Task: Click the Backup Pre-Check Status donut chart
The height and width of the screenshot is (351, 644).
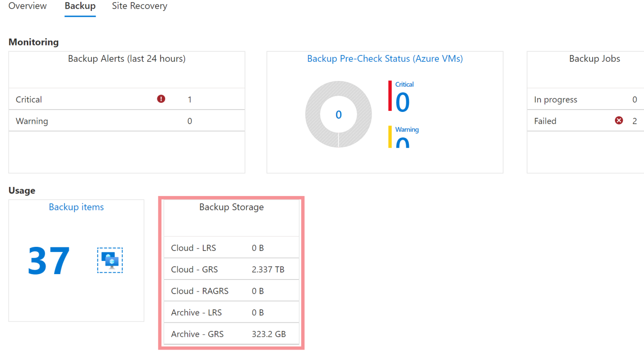Action: tap(338, 114)
